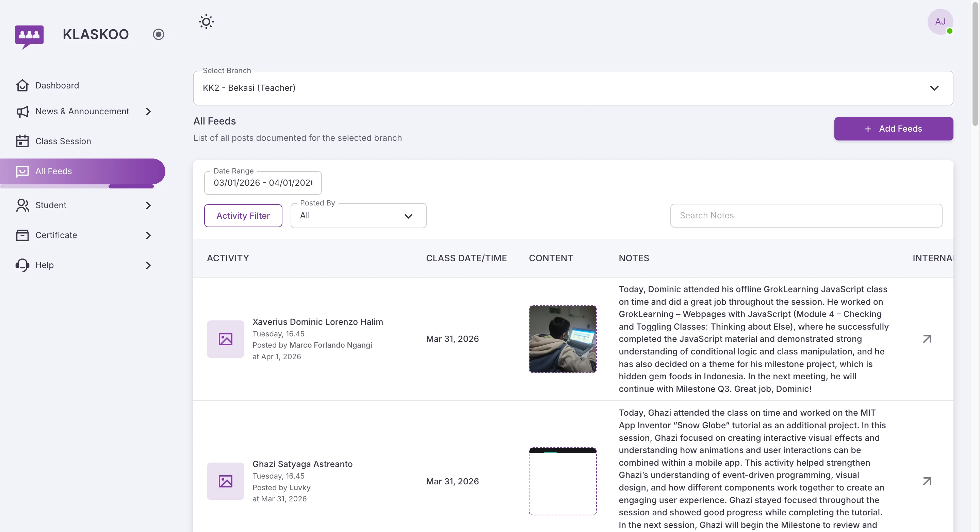Click the Student person icon in sidebar

pyautogui.click(x=22, y=205)
